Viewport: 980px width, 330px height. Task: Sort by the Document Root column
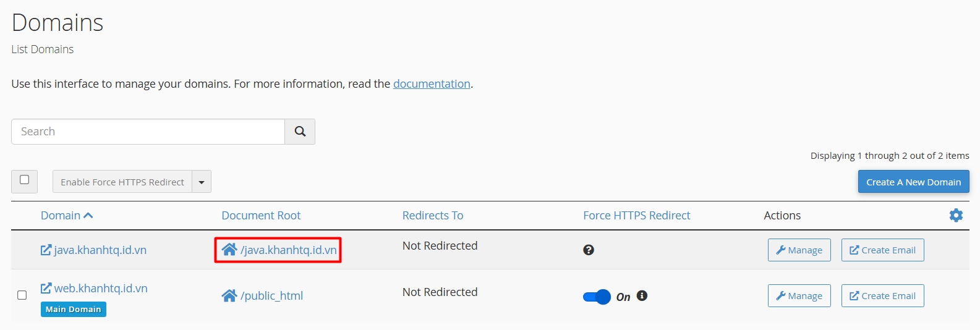[261, 216]
